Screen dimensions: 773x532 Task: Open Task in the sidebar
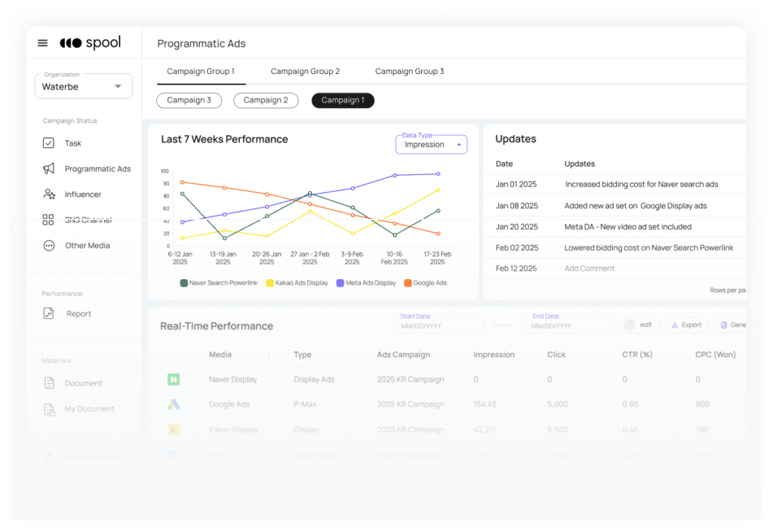click(73, 143)
